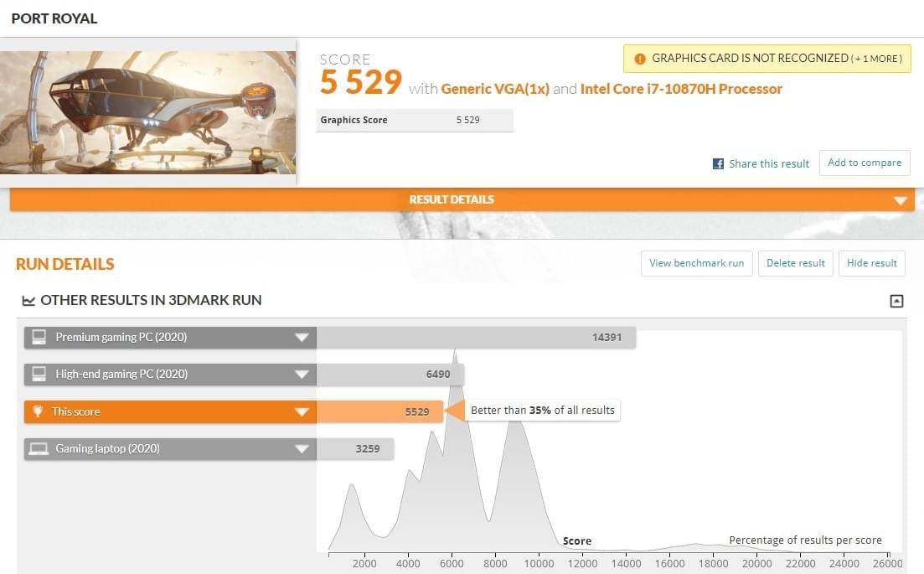Click the Generic VGA(1x) link
Screen dimensions: 924x574
[495, 89]
